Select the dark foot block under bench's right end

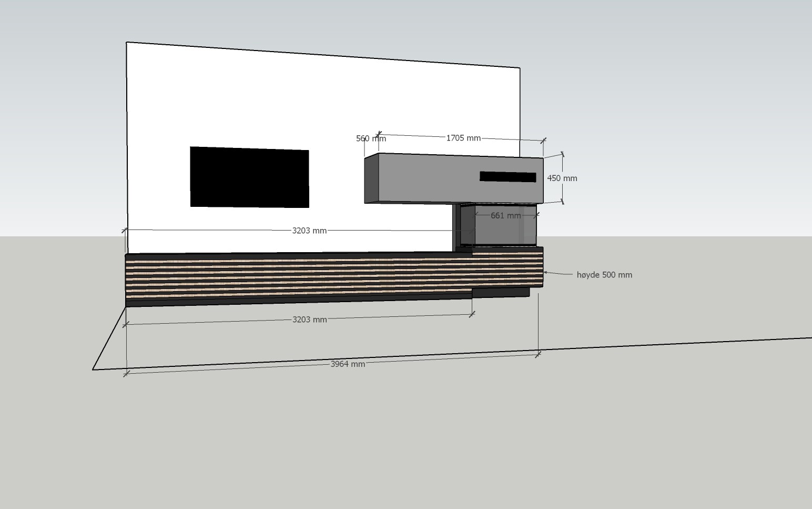tap(500, 293)
